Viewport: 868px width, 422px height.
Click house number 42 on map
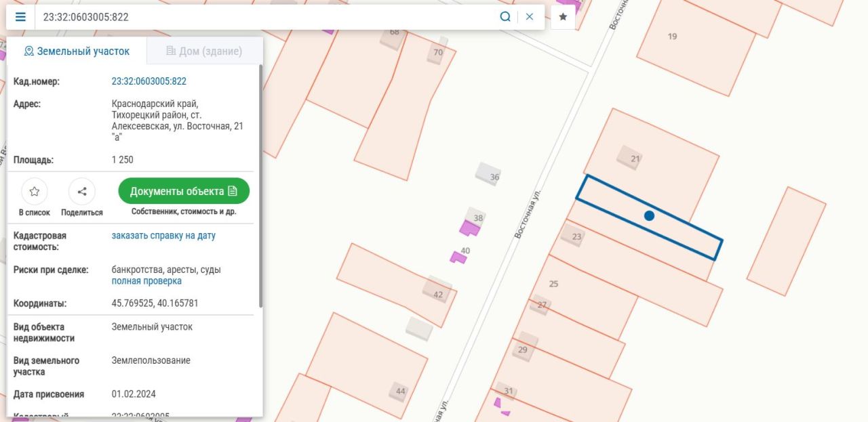pos(437,290)
